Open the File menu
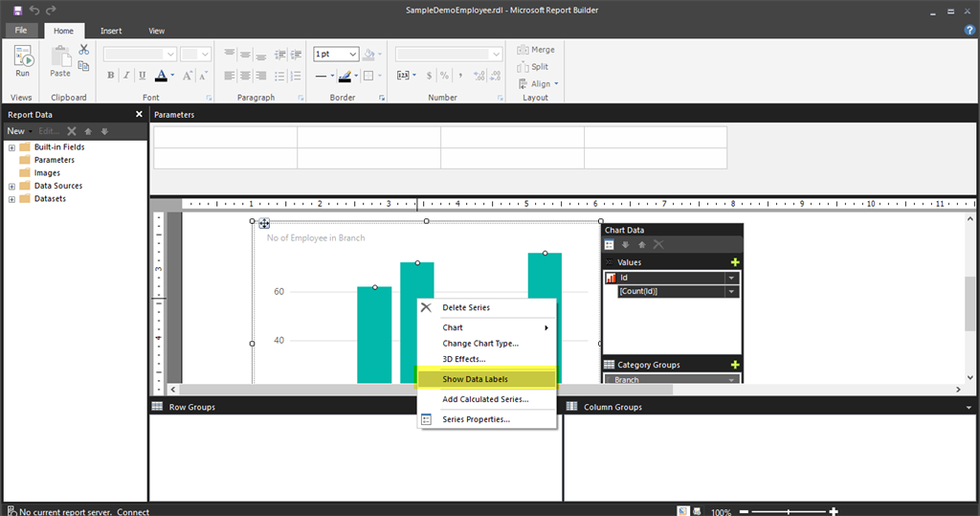The image size is (980, 516). pos(21,30)
